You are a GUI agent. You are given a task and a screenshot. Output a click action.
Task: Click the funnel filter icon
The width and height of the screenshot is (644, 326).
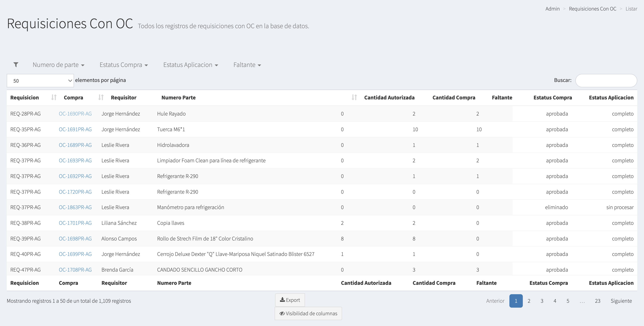tap(16, 65)
